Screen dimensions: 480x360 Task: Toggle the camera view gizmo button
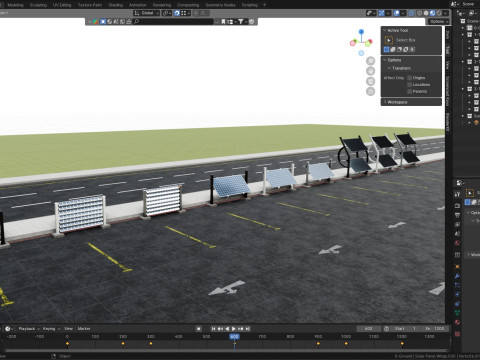tap(370, 81)
